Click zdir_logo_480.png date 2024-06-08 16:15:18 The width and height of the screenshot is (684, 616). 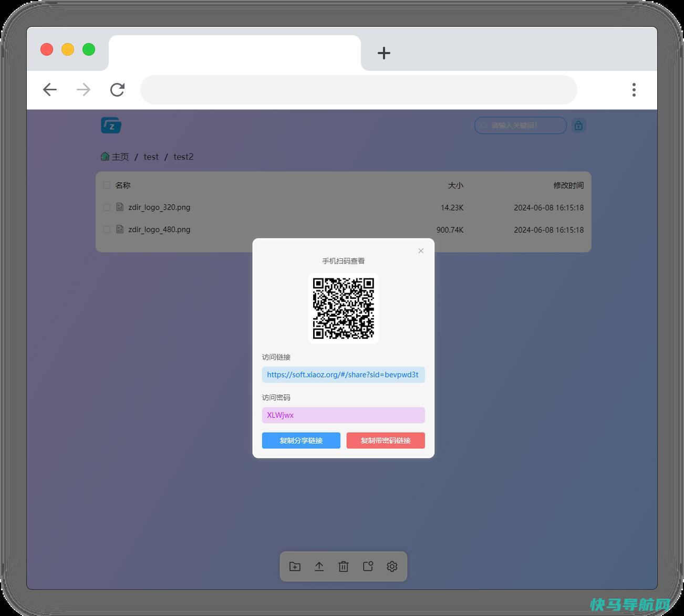pyautogui.click(x=549, y=229)
